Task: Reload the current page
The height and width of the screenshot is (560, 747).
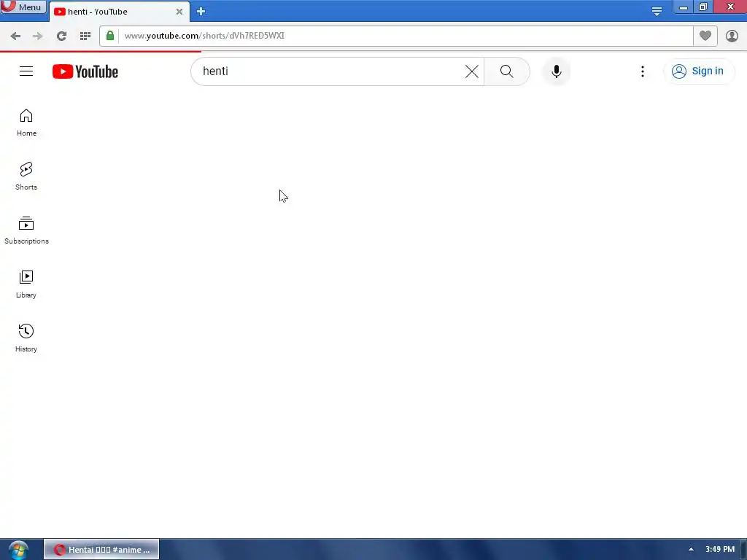Action: 61,36
